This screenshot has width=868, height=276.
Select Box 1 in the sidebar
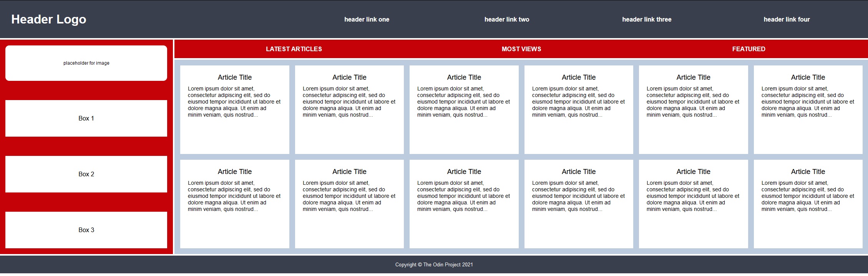pos(86,118)
